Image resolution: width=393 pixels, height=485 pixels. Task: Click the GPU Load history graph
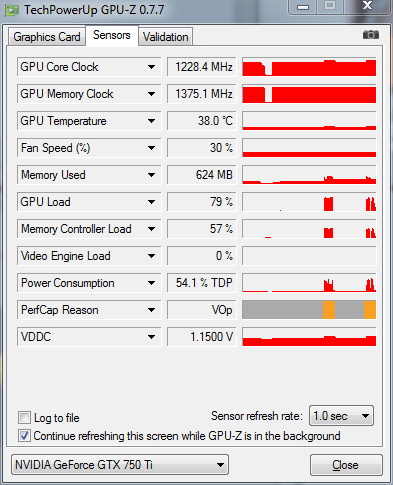309,202
